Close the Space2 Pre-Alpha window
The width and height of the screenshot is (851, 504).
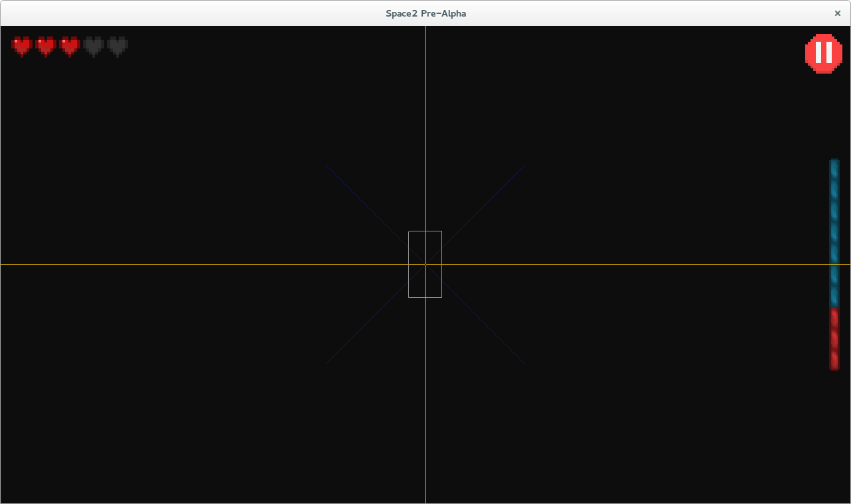tap(838, 13)
